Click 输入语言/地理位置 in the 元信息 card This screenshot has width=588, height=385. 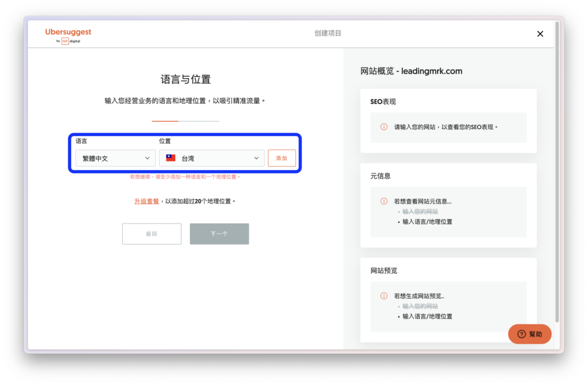click(427, 222)
